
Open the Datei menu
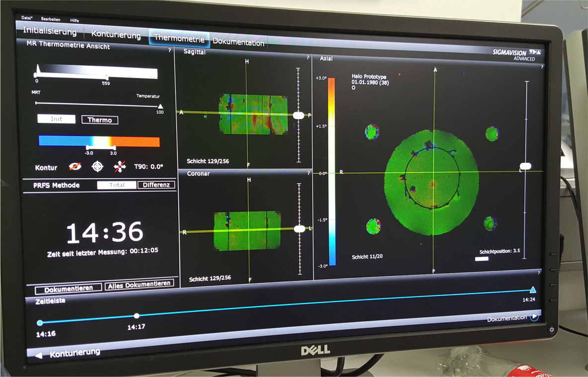(27, 18)
